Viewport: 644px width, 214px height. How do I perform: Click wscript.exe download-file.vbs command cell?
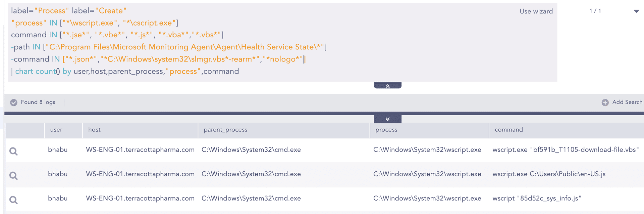pyautogui.click(x=565, y=149)
